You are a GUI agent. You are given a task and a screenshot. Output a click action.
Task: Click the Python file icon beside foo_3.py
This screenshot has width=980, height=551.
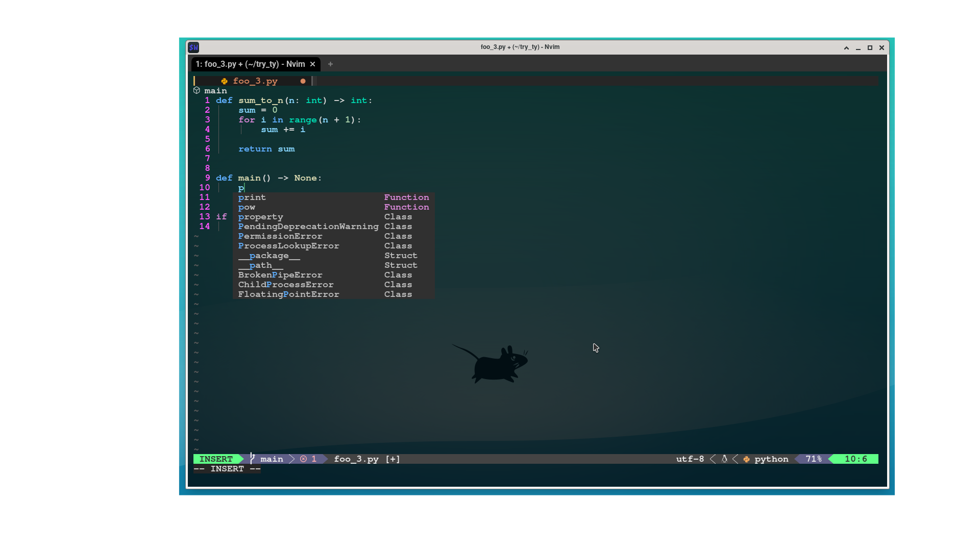(x=224, y=81)
